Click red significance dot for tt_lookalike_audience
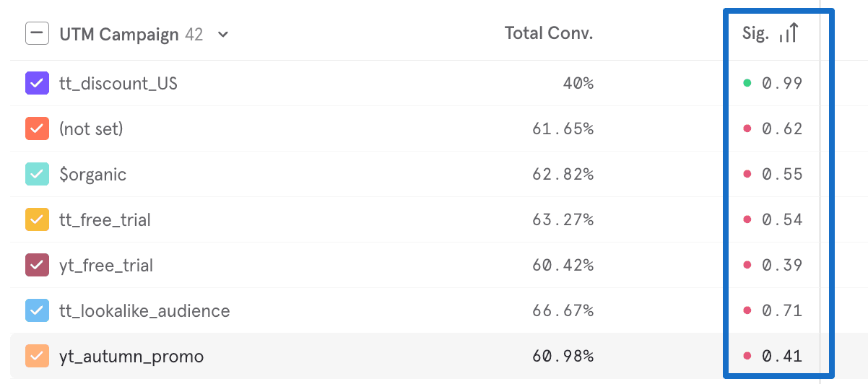Viewport: 868px width, 384px height. click(747, 311)
